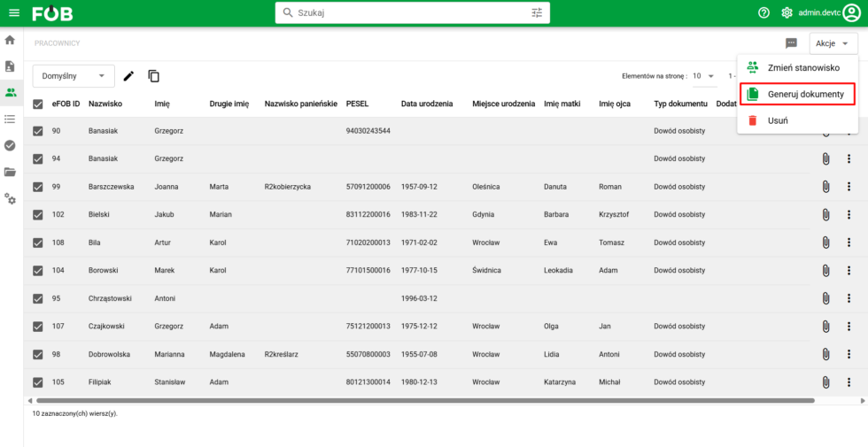Click the Usuń delete option
The height and width of the screenshot is (447, 868).
pos(778,120)
